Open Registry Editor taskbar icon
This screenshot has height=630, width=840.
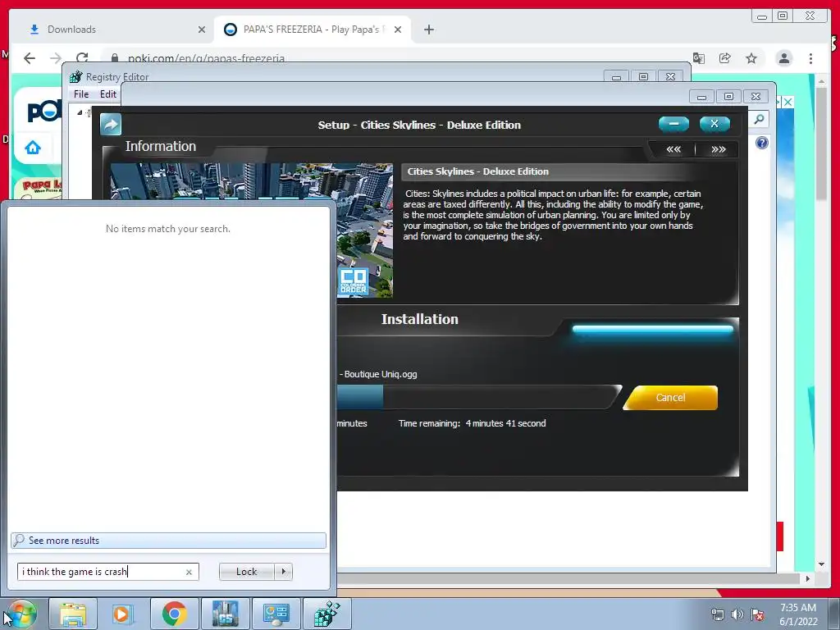(x=326, y=614)
